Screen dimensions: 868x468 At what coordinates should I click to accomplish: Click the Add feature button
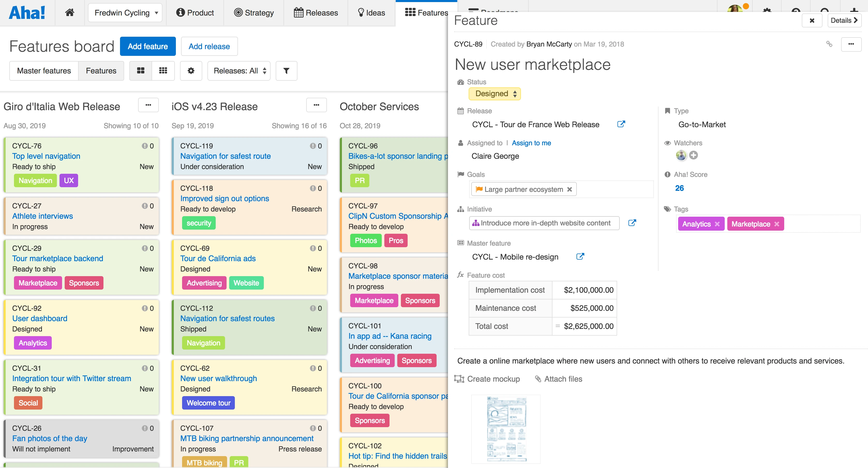pos(148,47)
